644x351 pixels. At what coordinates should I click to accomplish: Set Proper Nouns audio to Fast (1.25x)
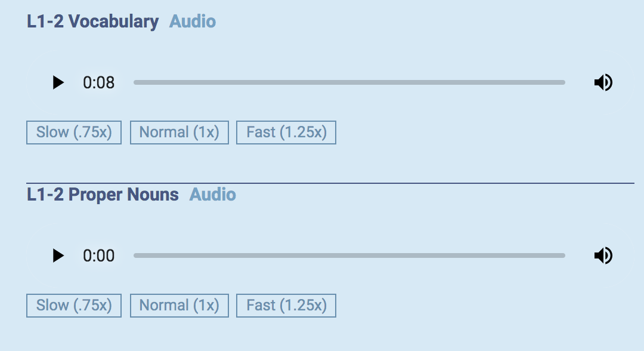pos(286,306)
